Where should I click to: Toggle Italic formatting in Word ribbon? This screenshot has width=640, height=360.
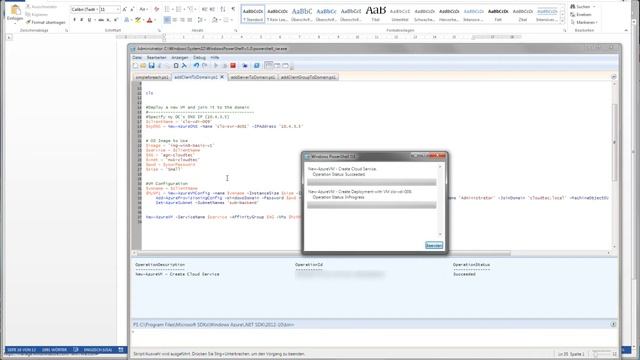(x=82, y=20)
